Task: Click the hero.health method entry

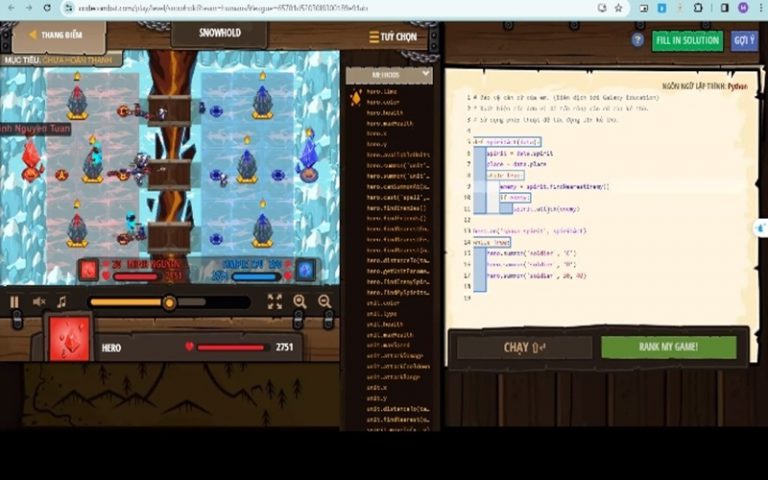Action: (x=384, y=113)
